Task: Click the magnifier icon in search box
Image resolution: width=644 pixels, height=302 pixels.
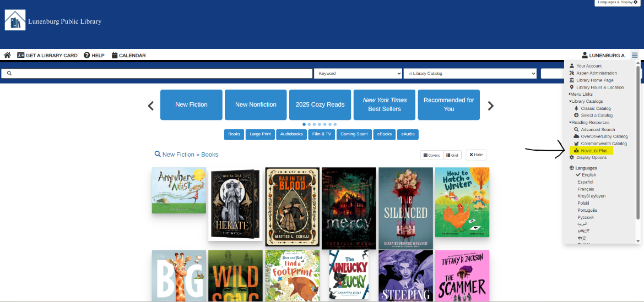Action: pyautogui.click(x=9, y=74)
